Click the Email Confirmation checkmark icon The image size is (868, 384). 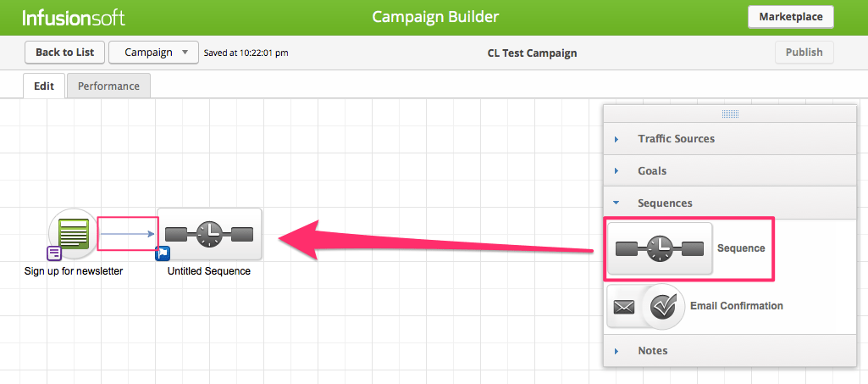tap(663, 306)
